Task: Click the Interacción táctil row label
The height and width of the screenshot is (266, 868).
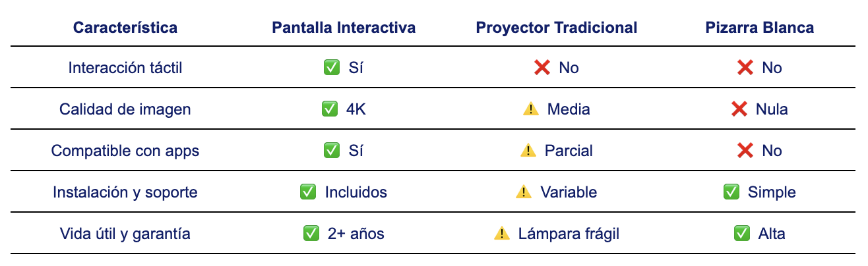Action: [125, 68]
